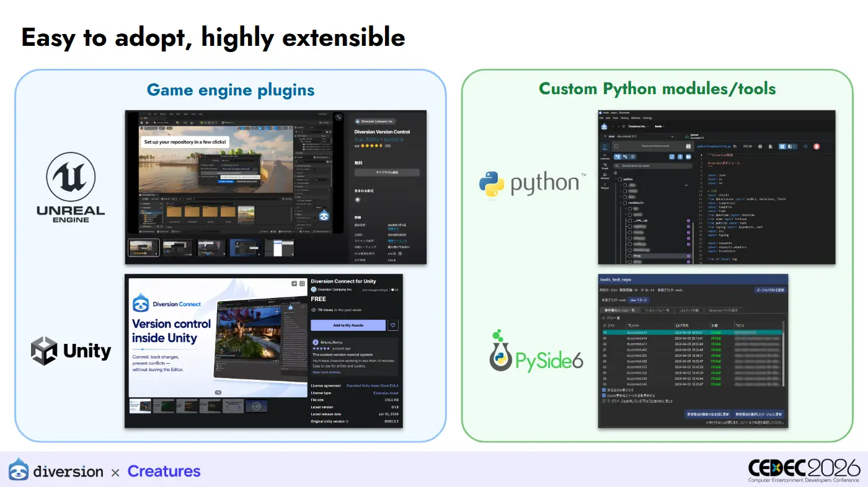Click the Diversion Company Inc. publisher icon on Unity page
Viewport: 868px width, 487px height.
(314, 289)
